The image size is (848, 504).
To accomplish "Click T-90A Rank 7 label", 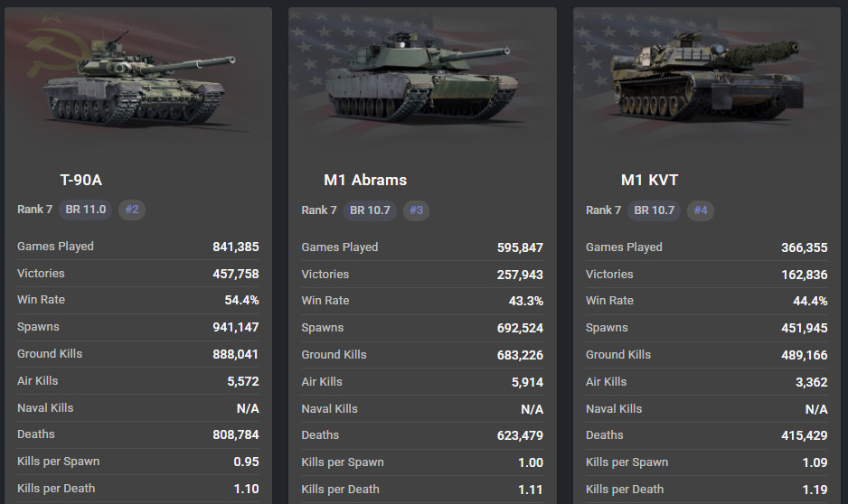I will pyautogui.click(x=35, y=210).
